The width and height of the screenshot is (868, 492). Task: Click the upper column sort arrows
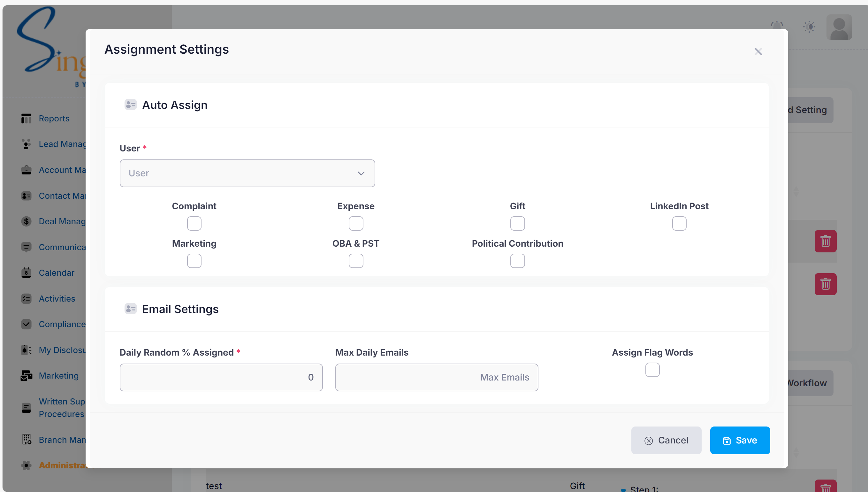click(796, 192)
